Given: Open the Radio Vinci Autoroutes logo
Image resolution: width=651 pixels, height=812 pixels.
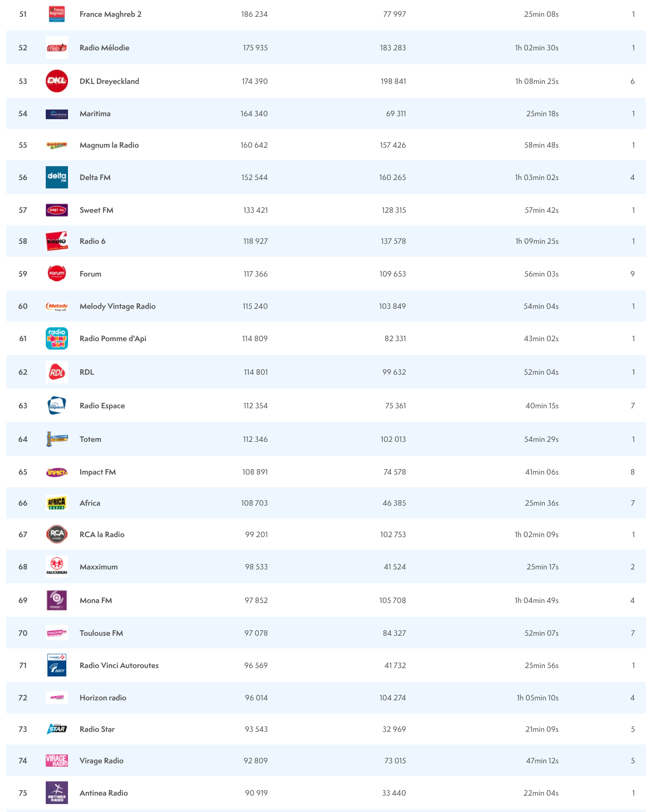Looking at the screenshot, I should [57, 665].
